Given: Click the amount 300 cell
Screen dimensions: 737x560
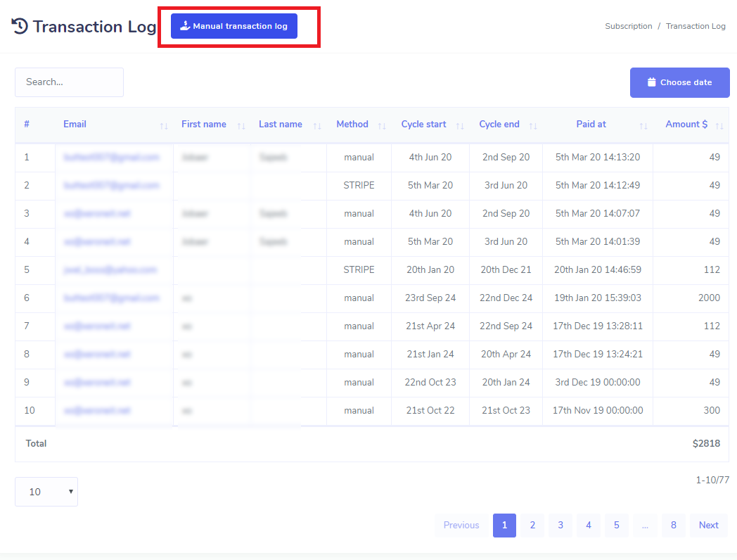Looking at the screenshot, I should (712, 410).
